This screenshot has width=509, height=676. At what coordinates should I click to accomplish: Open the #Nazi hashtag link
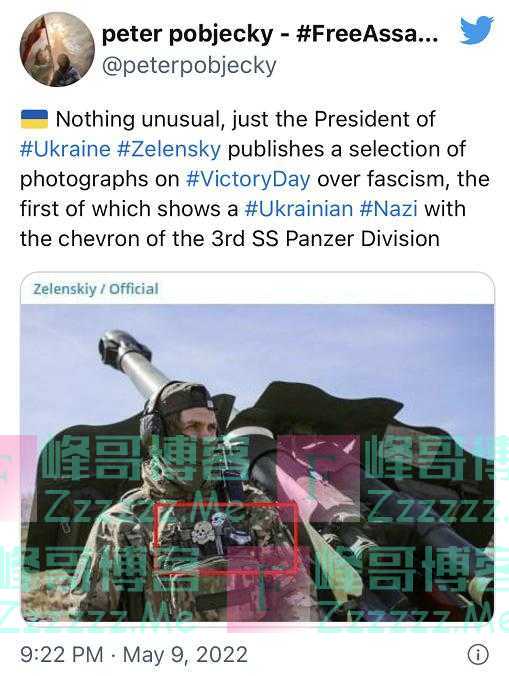(388, 209)
